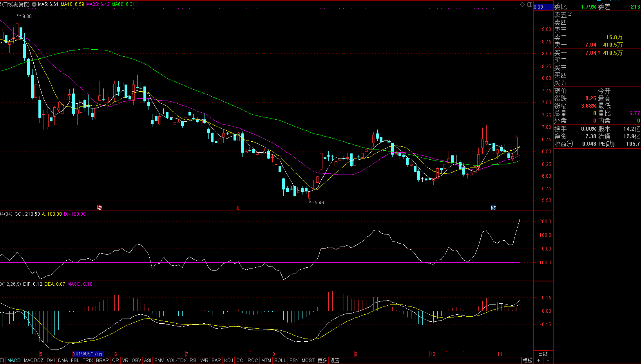
Task: Open the 模板 template button
Action: click(x=528, y=360)
